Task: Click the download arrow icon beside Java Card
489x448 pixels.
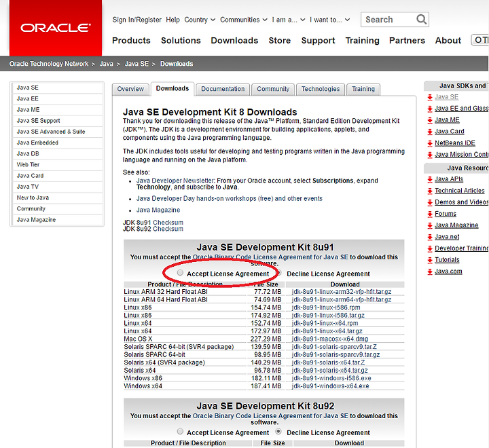Action: click(x=430, y=132)
